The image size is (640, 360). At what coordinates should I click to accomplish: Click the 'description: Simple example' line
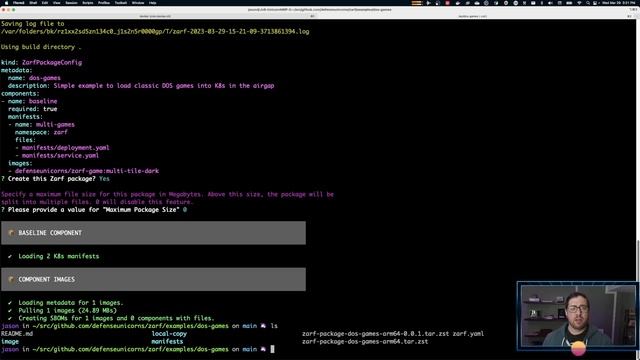coord(141,86)
